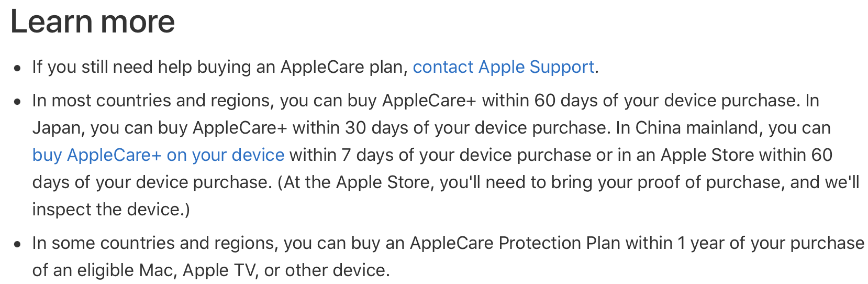
Task: Click the second bullet point marker
Action: tap(18, 102)
